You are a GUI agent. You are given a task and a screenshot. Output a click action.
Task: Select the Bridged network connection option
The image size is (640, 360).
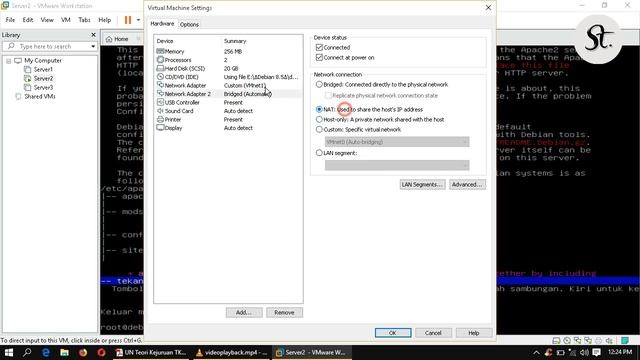click(x=319, y=84)
